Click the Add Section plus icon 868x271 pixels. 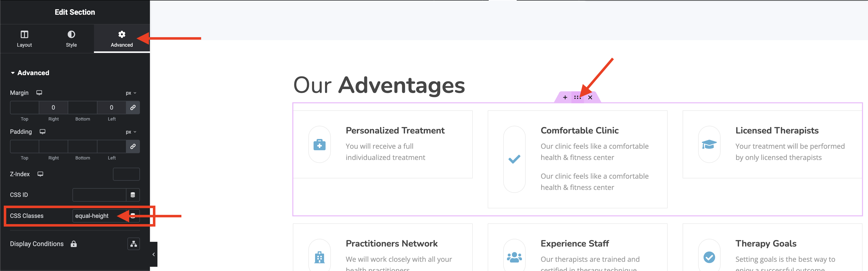coord(565,98)
